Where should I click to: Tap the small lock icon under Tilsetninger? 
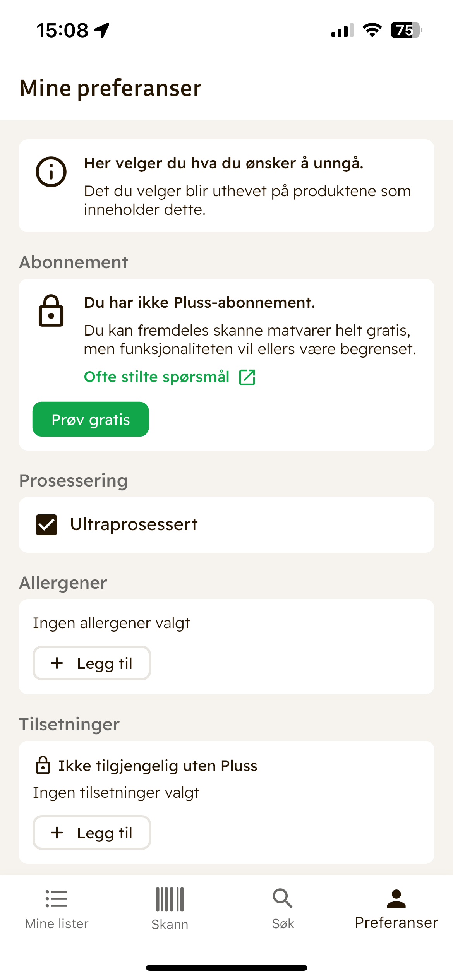coord(43,765)
